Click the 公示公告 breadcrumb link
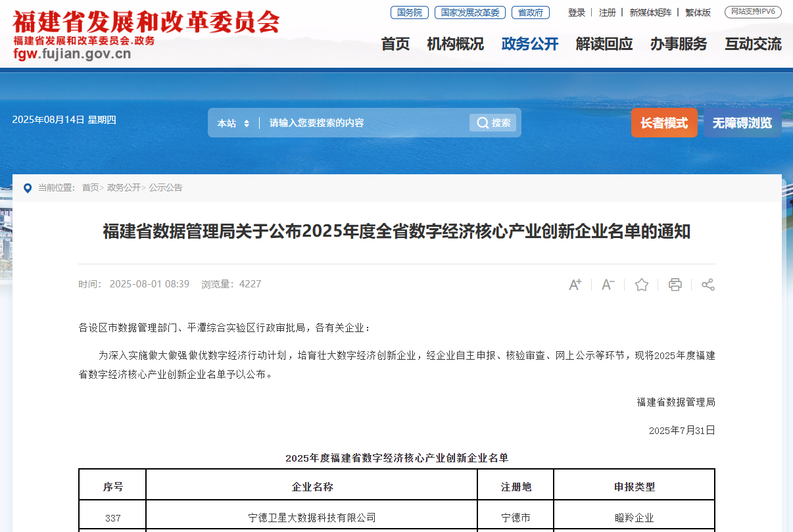 166,188
